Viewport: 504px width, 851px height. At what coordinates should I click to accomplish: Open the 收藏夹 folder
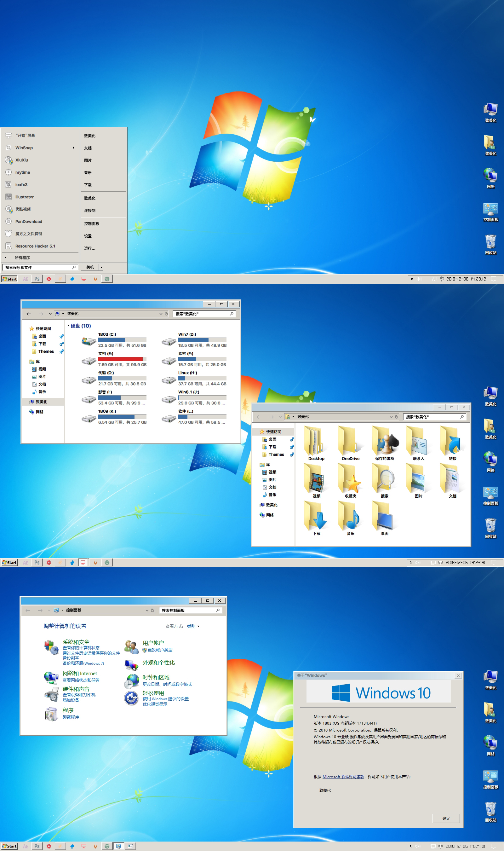pos(350,481)
